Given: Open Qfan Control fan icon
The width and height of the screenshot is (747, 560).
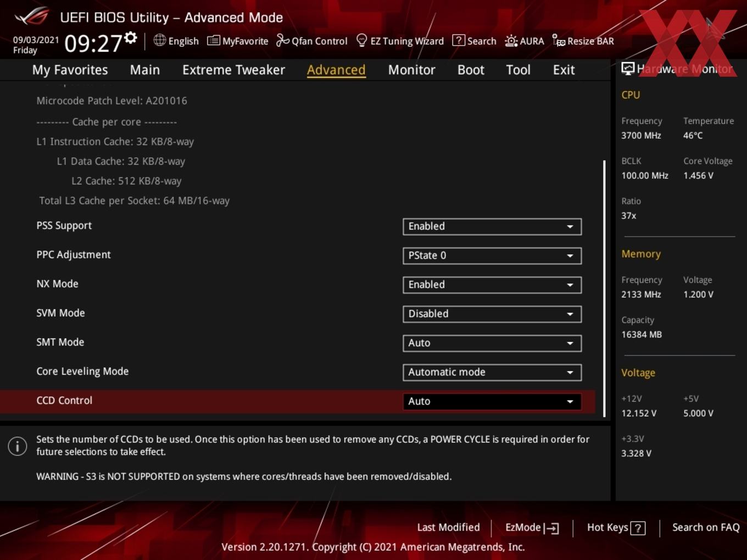Looking at the screenshot, I should (x=282, y=40).
